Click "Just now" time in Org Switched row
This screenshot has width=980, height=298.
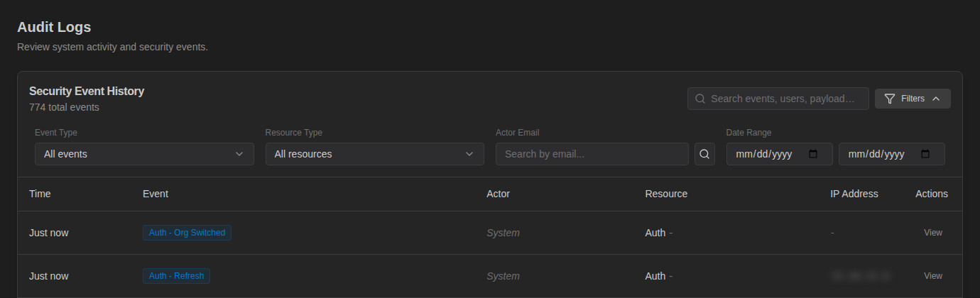pyautogui.click(x=49, y=233)
